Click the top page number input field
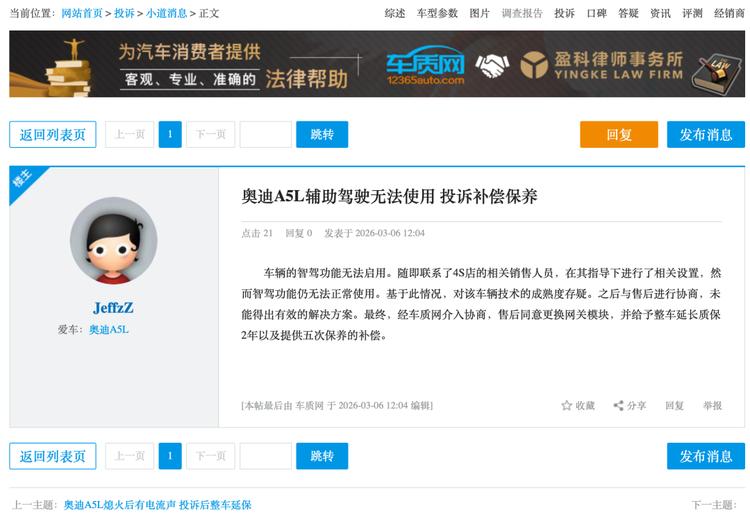The height and width of the screenshot is (517, 750). pyautogui.click(x=265, y=134)
